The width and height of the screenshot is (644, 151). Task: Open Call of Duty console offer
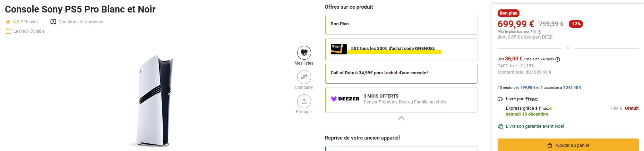[x=401, y=73]
